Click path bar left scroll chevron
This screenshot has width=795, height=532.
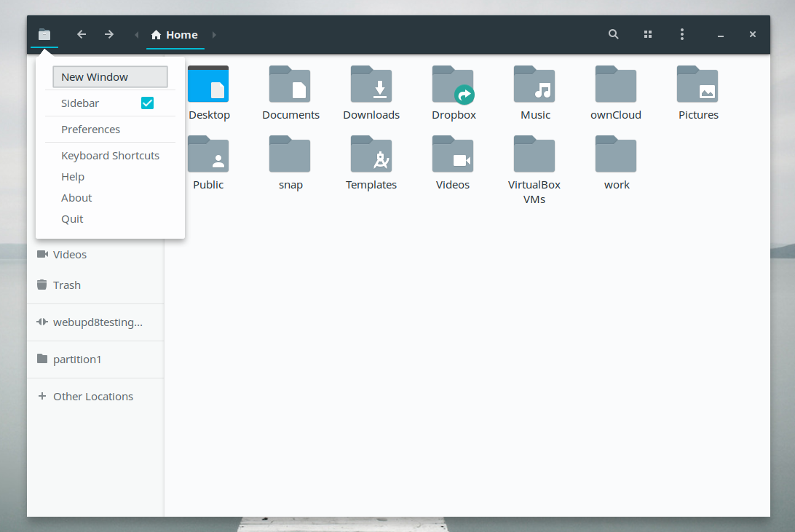point(136,34)
